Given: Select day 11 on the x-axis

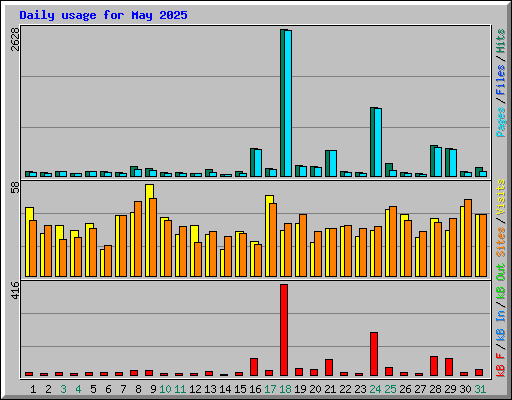Looking at the screenshot, I should [x=180, y=389].
